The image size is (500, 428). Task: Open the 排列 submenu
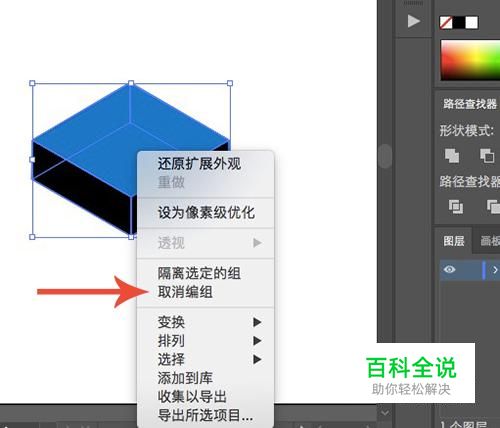click(x=206, y=341)
